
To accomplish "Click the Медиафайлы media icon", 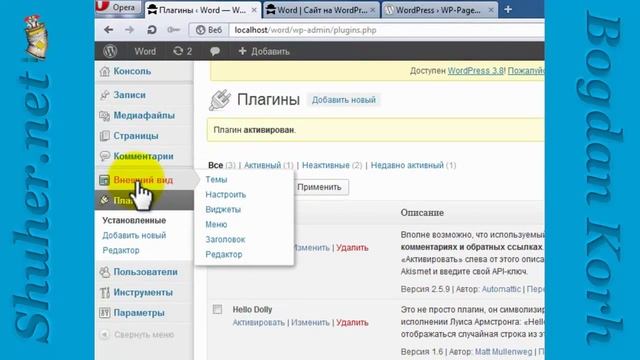I will pyautogui.click(x=104, y=116).
